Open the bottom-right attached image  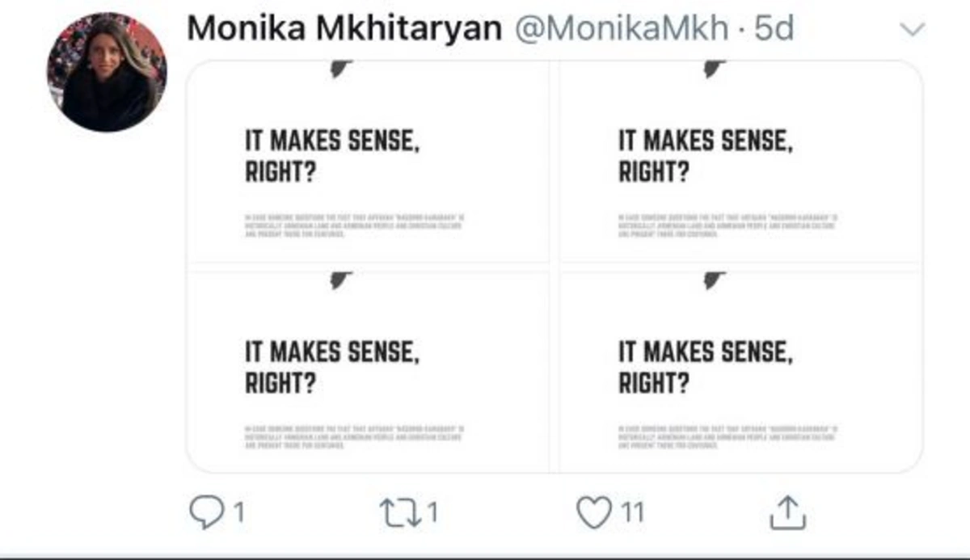click(740, 372)
